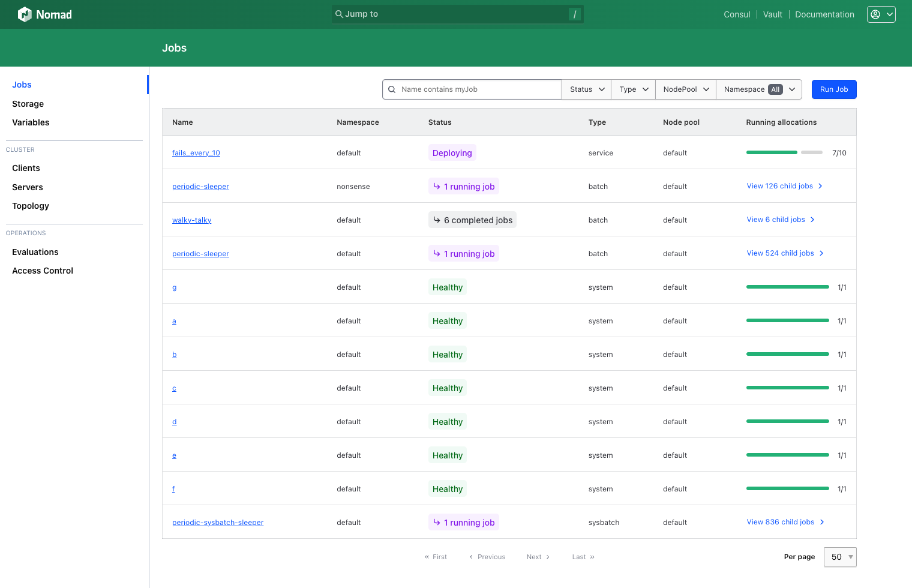
Task: Open the NodePool filter dropdown
Action: tap(686, 89)
